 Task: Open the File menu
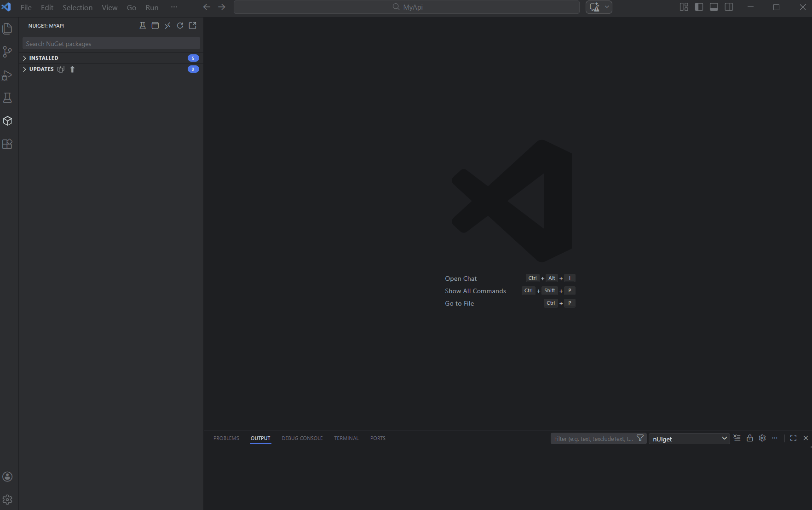[26, 7]
